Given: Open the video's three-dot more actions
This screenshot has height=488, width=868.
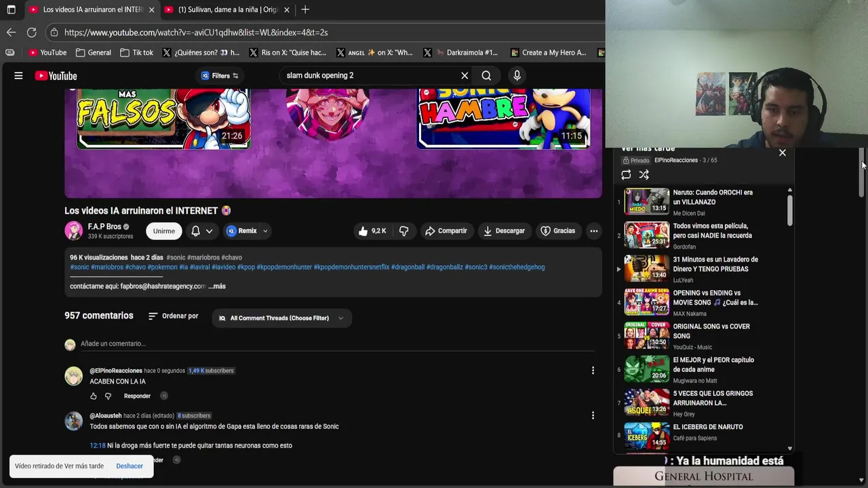Looking at the screenshot, I should pos(593,231).
